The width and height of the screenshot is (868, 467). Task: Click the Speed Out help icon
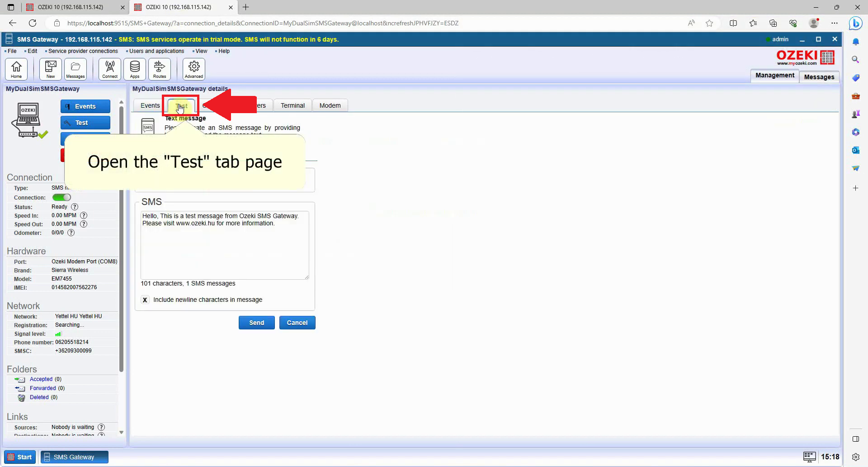click(84, 224)
